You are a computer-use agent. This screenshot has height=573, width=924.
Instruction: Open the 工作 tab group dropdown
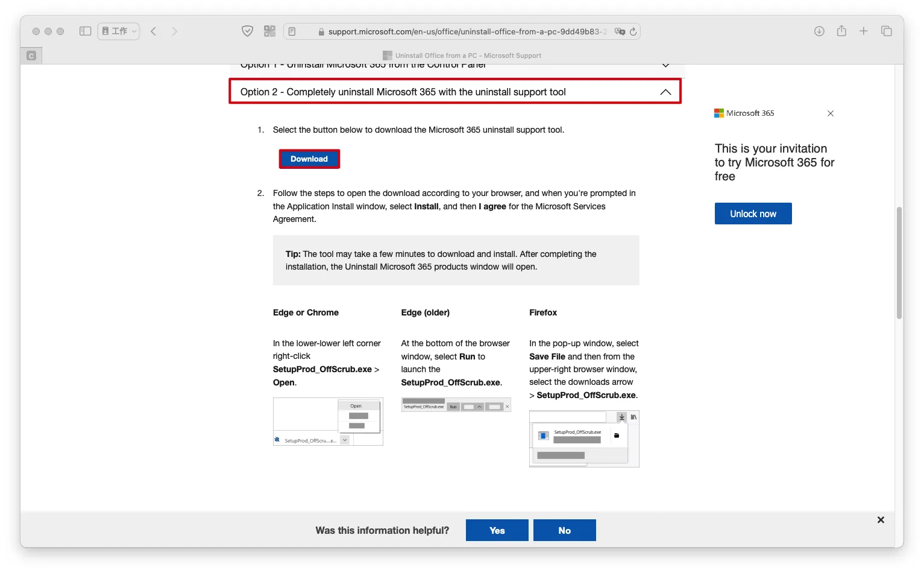pyautogui.click(x=119, y=31)
